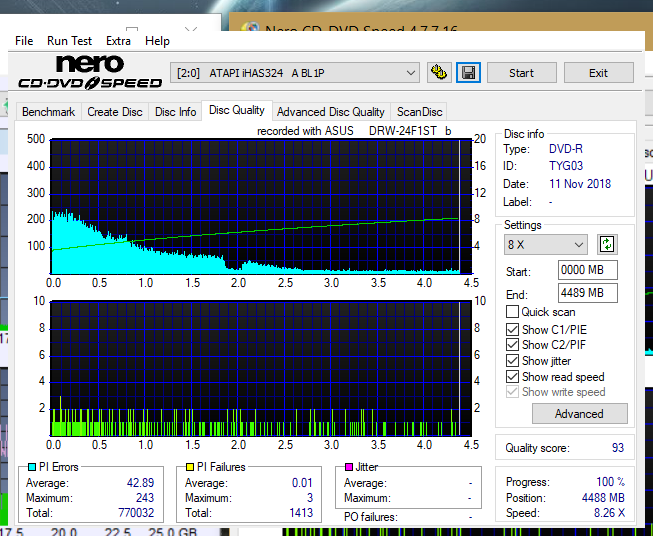
Task: Expand the 8 X speed dropdown
Action: (546, 244)
